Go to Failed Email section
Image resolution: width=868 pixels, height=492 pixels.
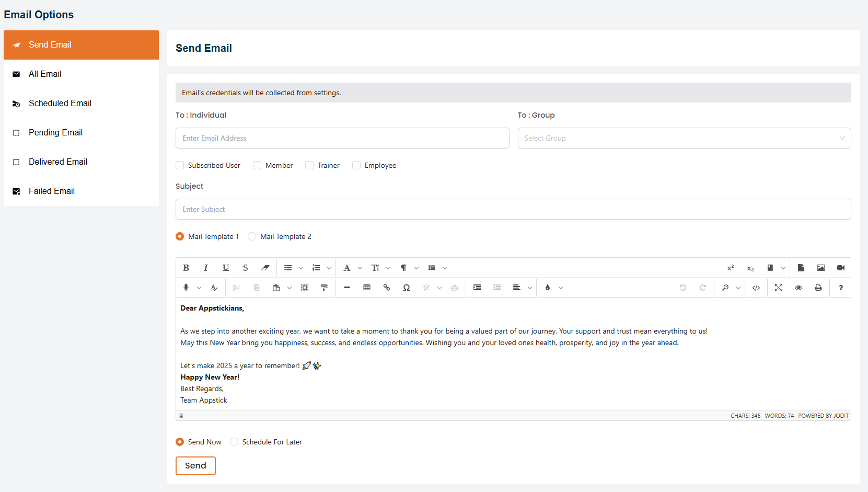pyautogui.click(x=51, y=191)
